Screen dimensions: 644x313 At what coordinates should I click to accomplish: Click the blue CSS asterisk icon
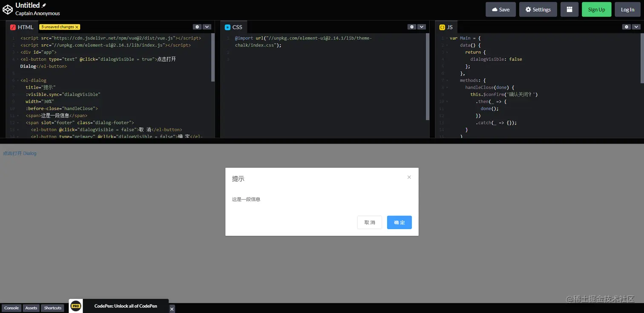coord(227,27)
